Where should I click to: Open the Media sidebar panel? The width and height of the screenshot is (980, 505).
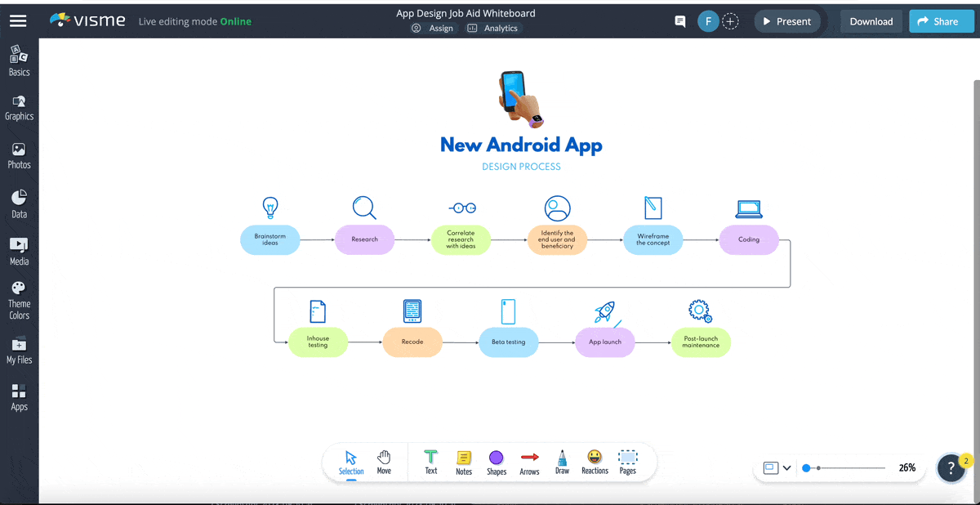(x=19, y=251)
